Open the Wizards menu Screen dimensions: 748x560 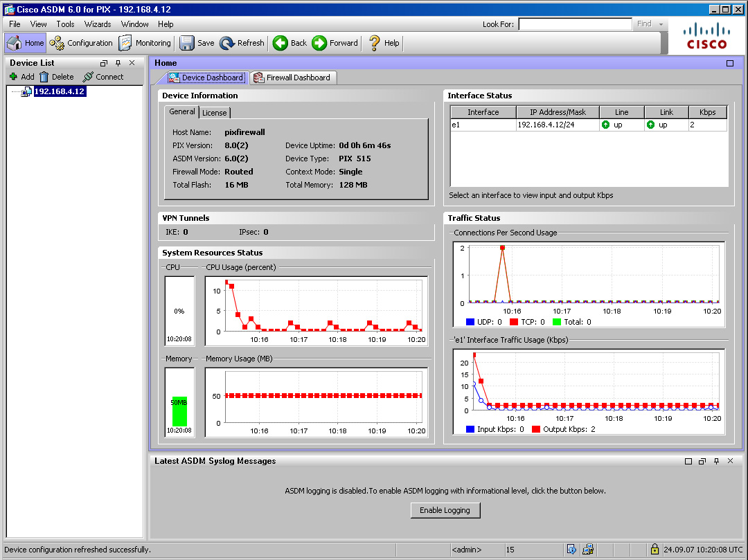pos(98,24)
